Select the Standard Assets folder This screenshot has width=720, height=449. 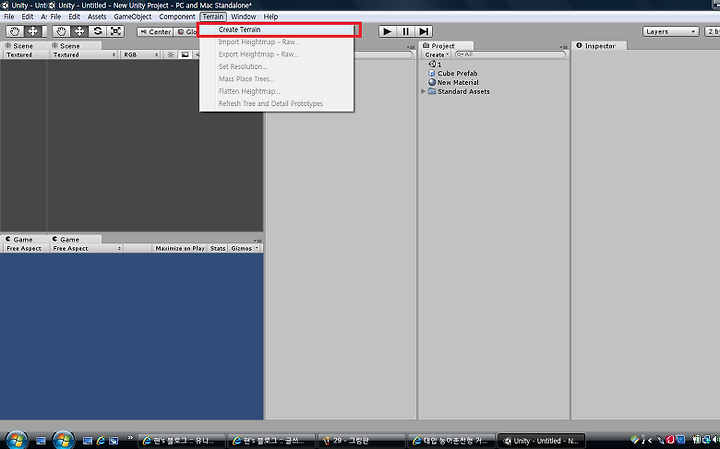[459, 91]
